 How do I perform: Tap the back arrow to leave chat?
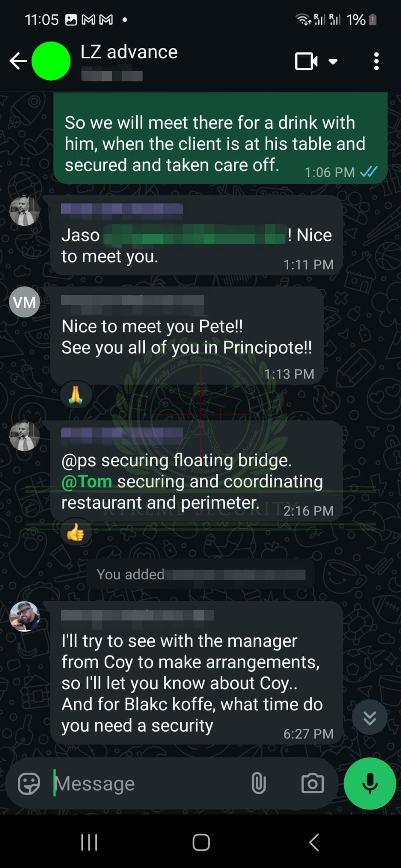tap(18, 61)
